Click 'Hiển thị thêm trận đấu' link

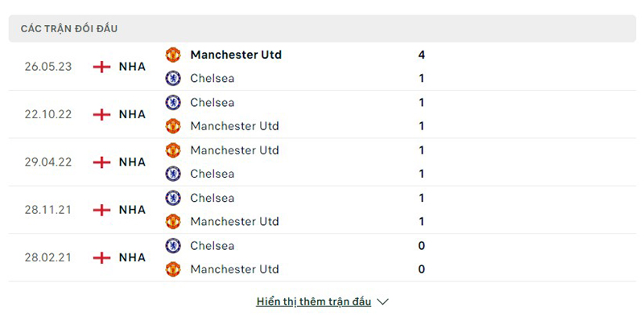point(314,301)
